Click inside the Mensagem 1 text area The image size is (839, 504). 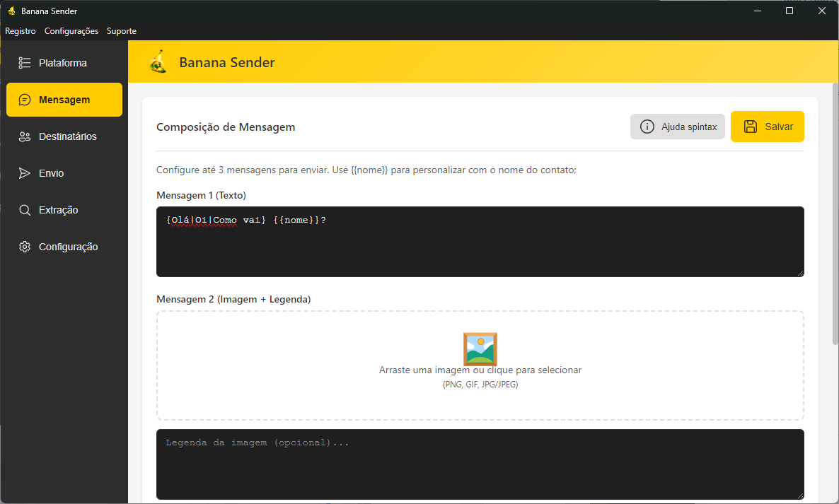(x=480, y=247)
